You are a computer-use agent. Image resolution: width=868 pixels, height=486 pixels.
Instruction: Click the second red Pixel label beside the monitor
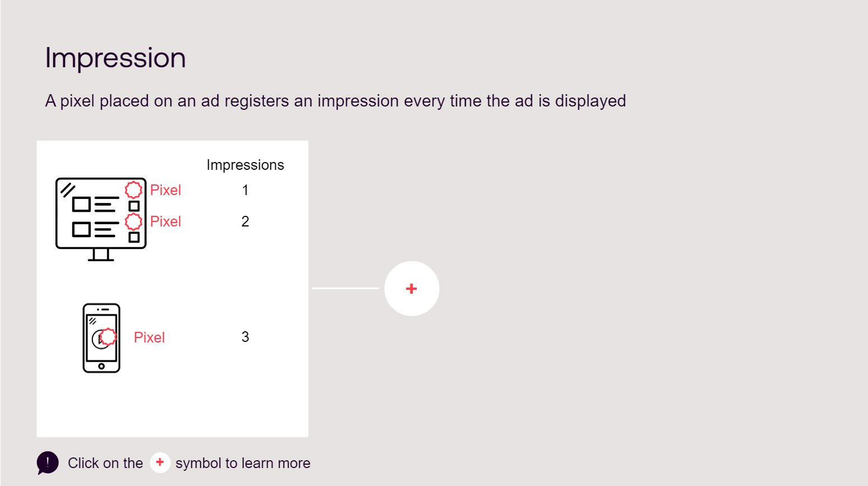point(166,221)
